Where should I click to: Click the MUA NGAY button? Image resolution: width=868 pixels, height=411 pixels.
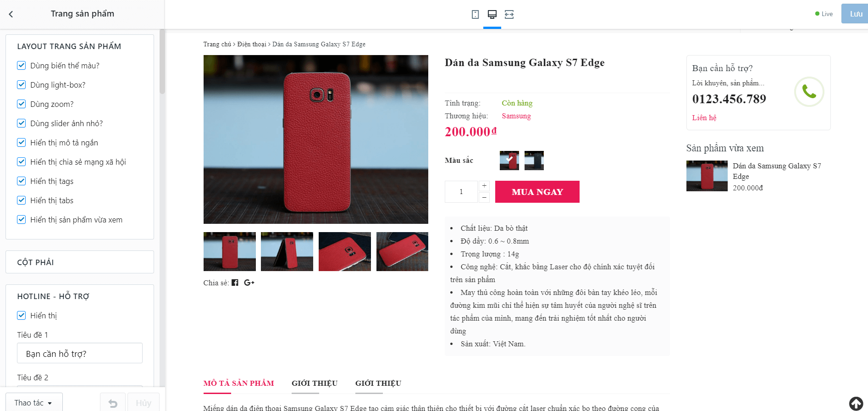[x=537, y=192]
